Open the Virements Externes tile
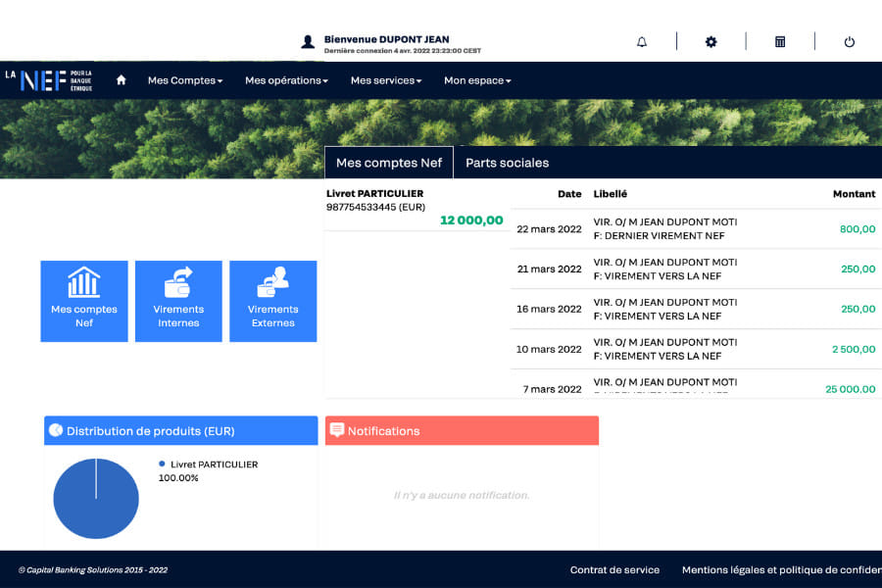Image resolution: width=882 pixels, height=588 pixels. pyautogui.click(x=272, y=301)
